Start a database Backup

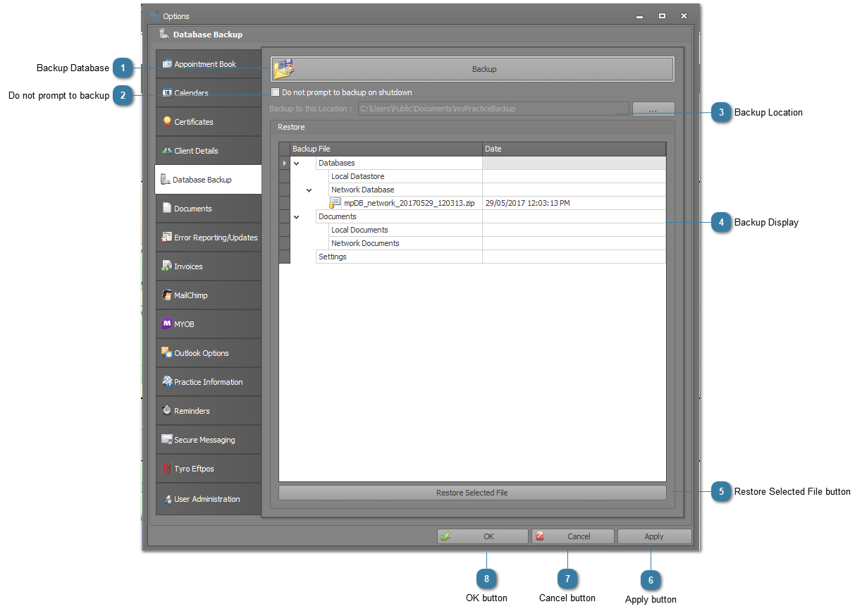tap(473, 69)
